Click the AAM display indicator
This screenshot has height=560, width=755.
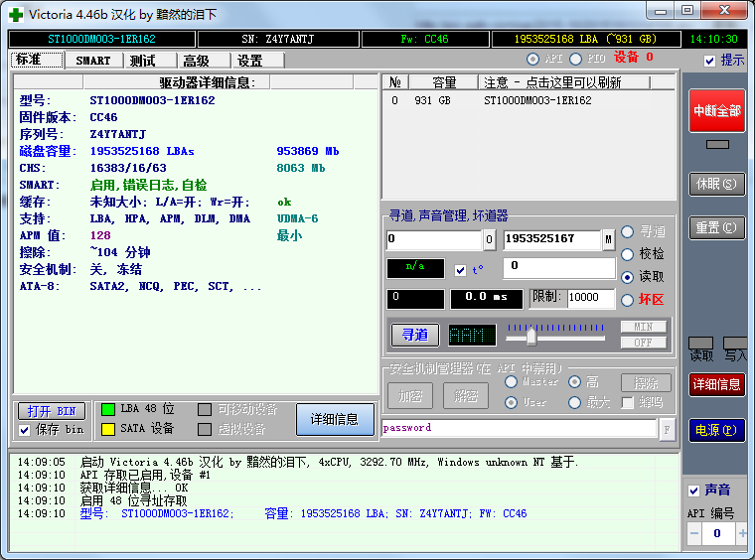point(473,335)
